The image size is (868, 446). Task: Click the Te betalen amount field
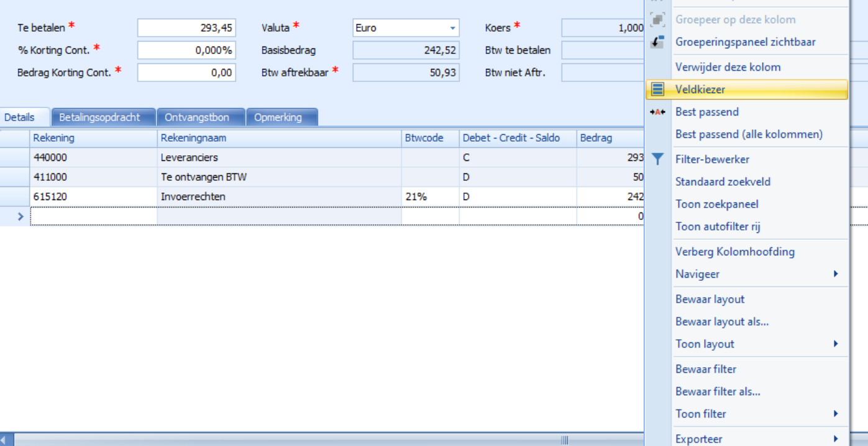click(186, 28)
